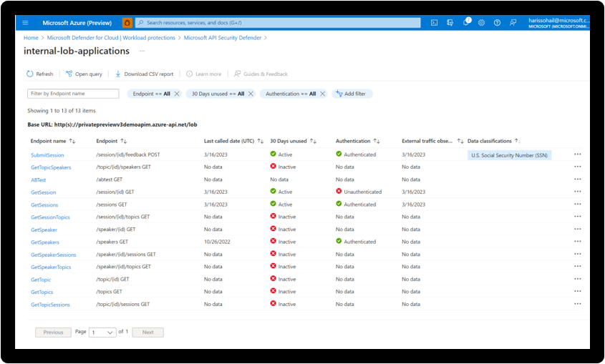Refresh the endpoint list

point(40,74)
